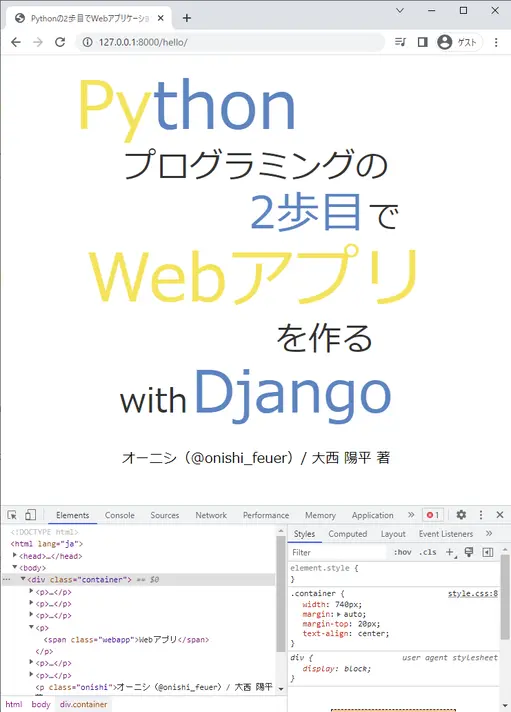Click the text-align center value
This screenshot has height=712, width=511.
tap(373, 633)
